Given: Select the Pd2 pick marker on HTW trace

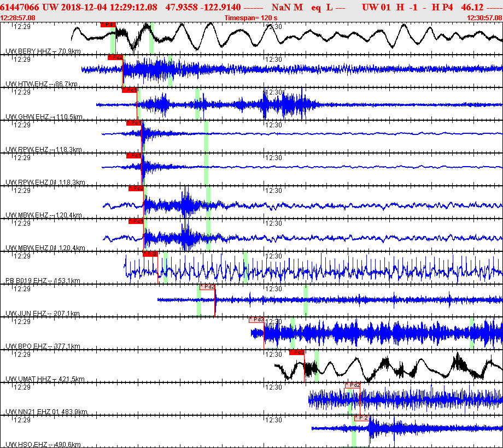Looking at the screenshot, I should [x=115, y=57].
